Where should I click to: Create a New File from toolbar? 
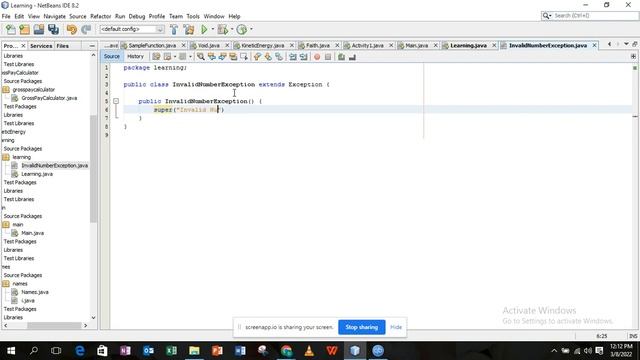click(11, 29)
